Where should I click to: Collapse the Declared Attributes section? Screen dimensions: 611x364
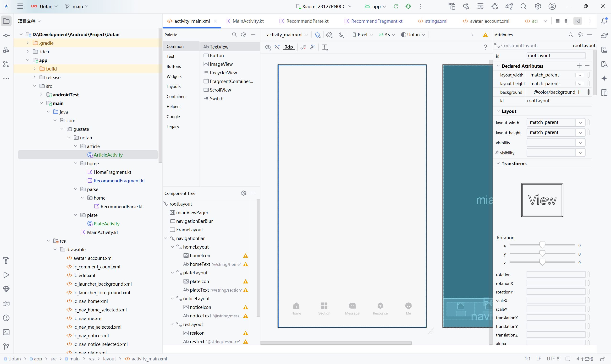(498, 66)
